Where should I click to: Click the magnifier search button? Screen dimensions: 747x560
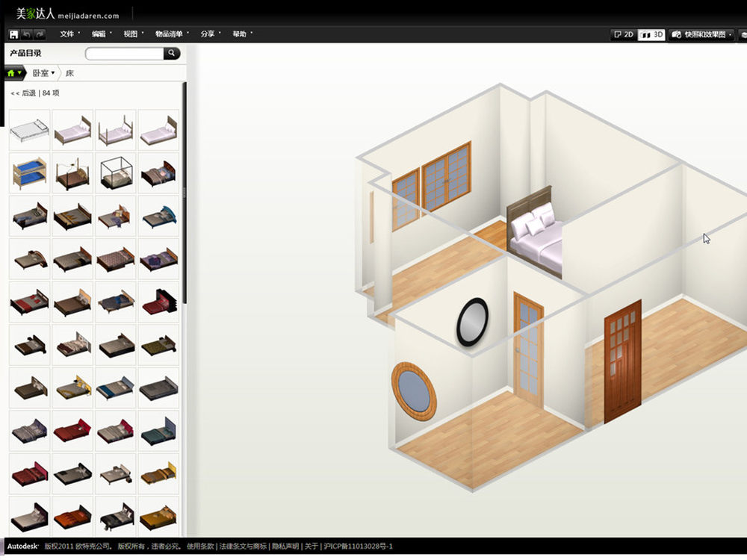click(172, 53)
